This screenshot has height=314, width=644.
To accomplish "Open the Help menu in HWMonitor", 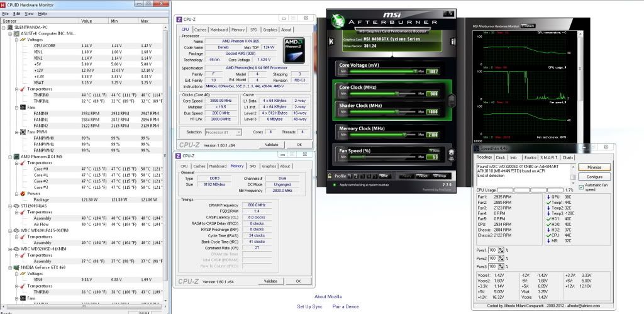I will click(x=42, y=14).
